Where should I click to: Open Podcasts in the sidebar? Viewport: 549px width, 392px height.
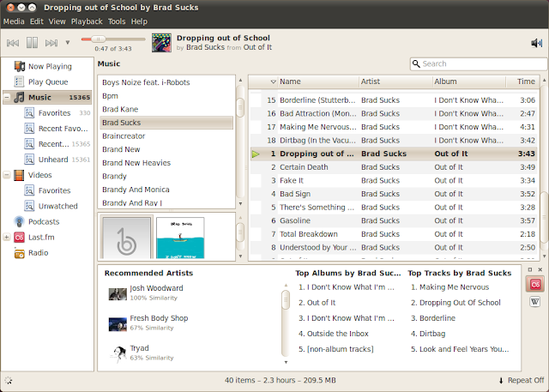[x=37, y=221]
